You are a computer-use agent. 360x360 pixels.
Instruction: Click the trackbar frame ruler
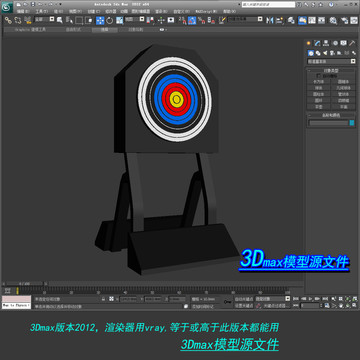[x=153, y=291]
